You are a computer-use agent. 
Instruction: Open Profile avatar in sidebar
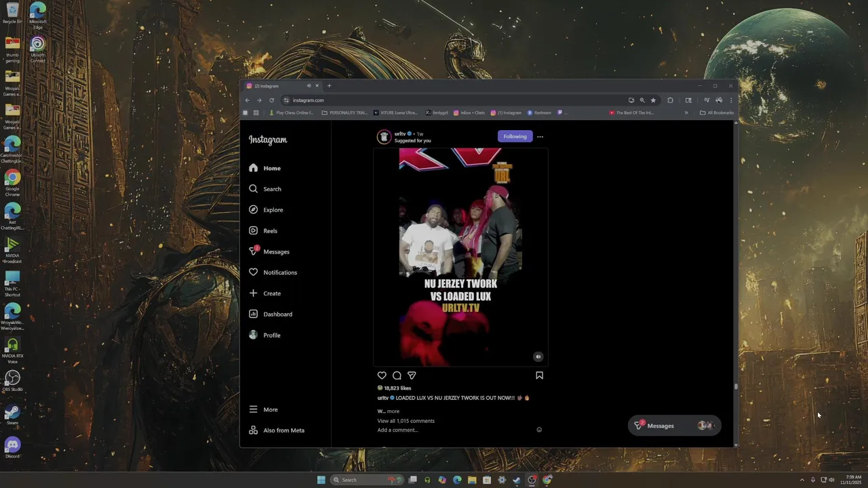(x=253, y=335)
